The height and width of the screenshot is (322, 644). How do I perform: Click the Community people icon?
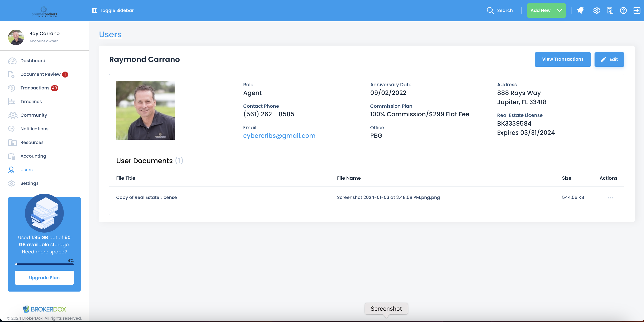click(x=13, y=115)
